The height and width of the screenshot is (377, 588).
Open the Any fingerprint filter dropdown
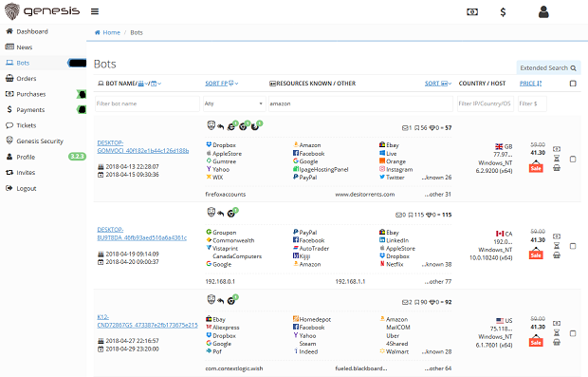pyautogui.click(x=234, y=104)
